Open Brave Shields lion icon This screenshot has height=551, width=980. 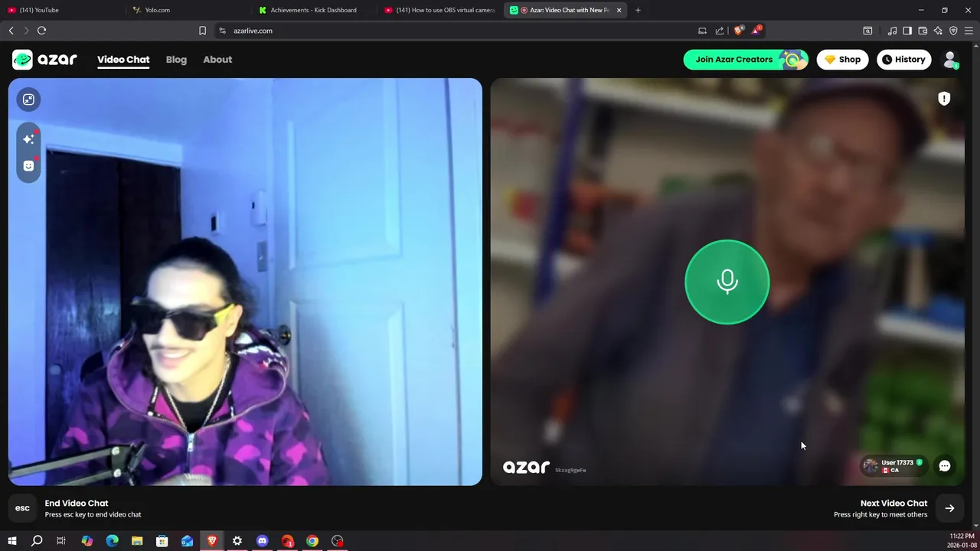point(738,31)
